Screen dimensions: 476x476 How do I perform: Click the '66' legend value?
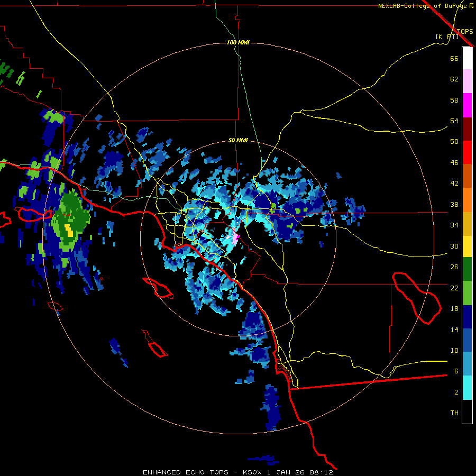pos(454,58)
